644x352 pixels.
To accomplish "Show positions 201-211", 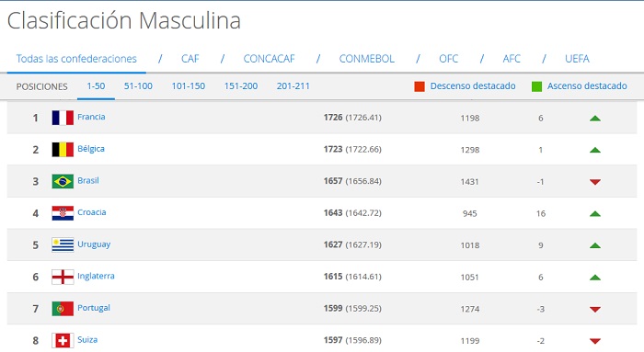I will [293, 86].
